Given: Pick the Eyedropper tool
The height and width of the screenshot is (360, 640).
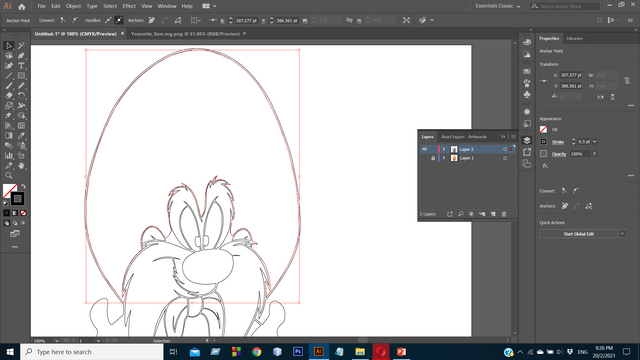Looking at the screenshot, I should coord(21,136).
